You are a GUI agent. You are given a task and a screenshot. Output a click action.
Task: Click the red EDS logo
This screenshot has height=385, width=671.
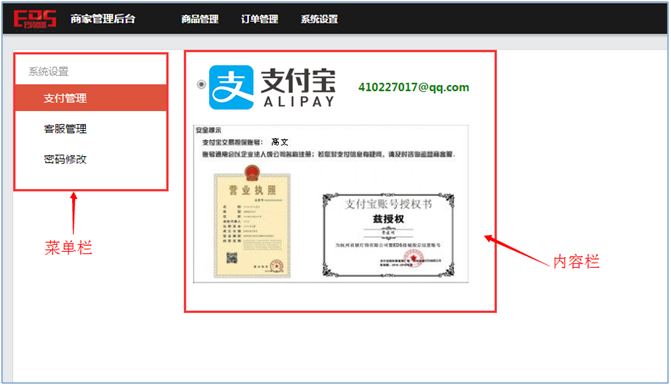pos(35,19)
